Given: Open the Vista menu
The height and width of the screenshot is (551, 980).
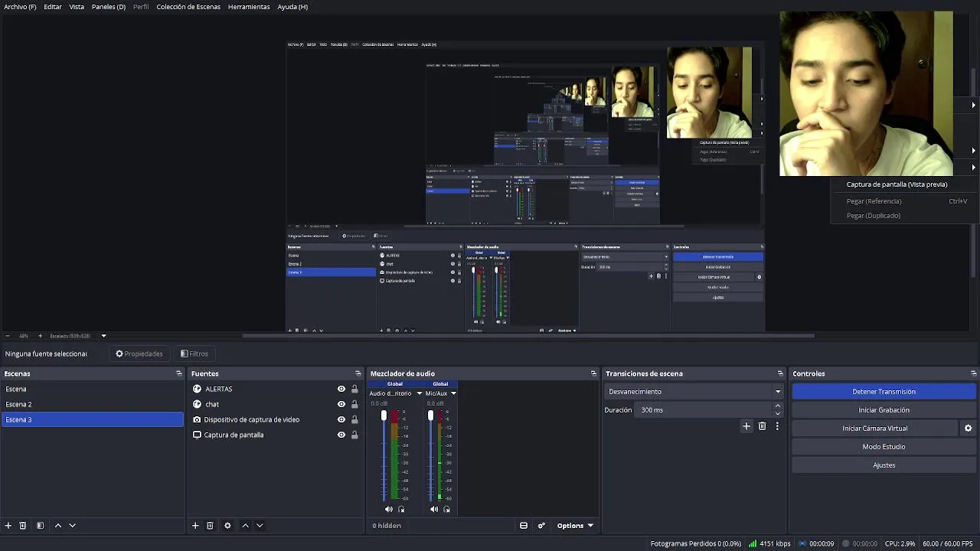Looking at the screenshot, I should coord(77,7).
